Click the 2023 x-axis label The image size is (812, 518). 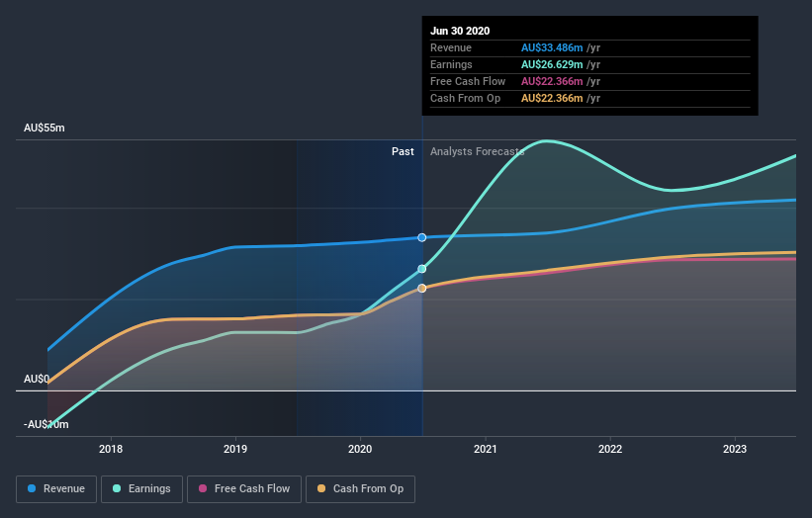(x=735, y=449)
